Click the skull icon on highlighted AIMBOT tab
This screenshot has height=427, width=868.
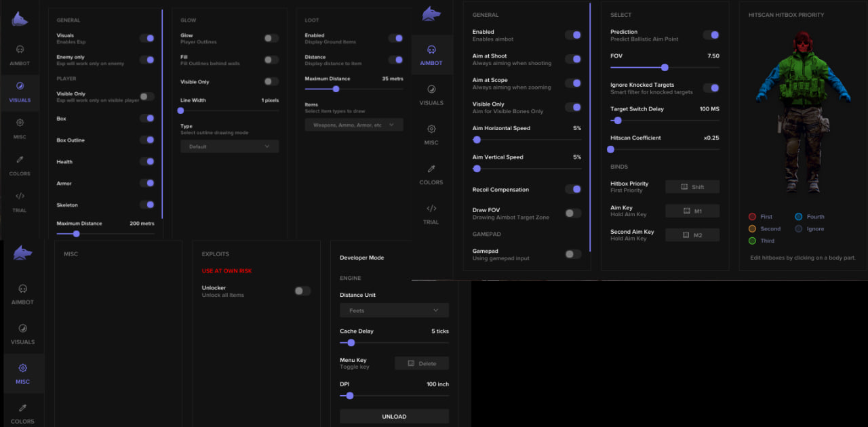point(431,49)
